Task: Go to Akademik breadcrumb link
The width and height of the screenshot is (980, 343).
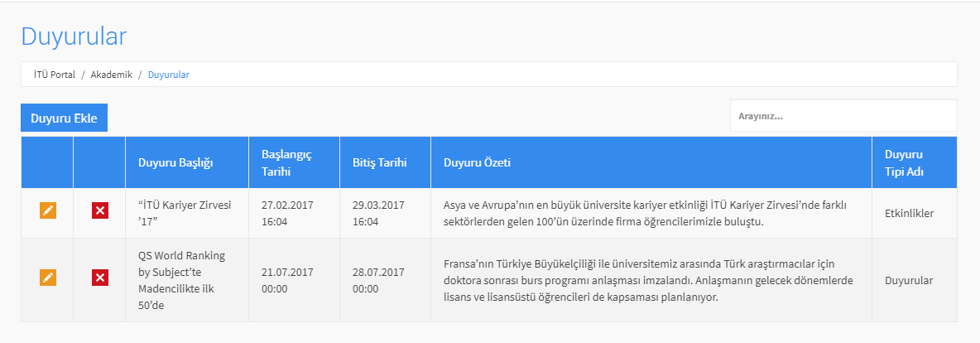Action: click(111, 75)
